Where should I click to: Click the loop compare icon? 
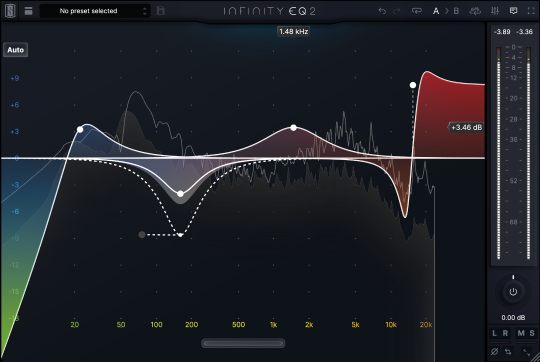tap(417, 11)
